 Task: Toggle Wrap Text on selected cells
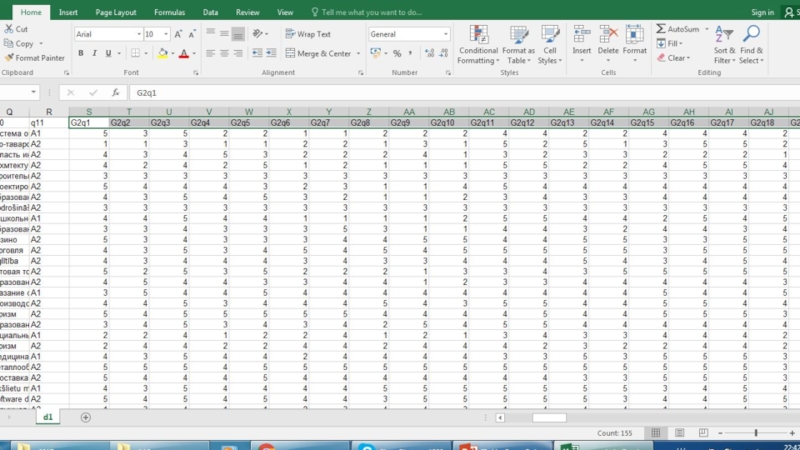pyautogui.click(x=309, y=34)
